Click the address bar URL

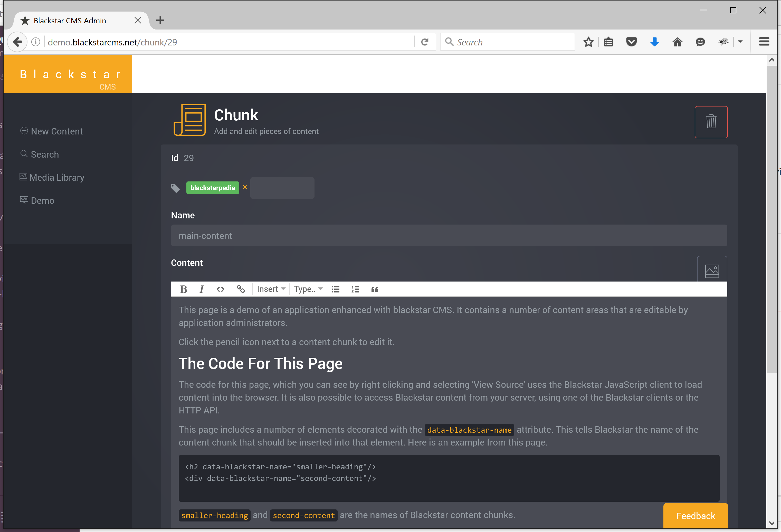(x=112, y=42)
